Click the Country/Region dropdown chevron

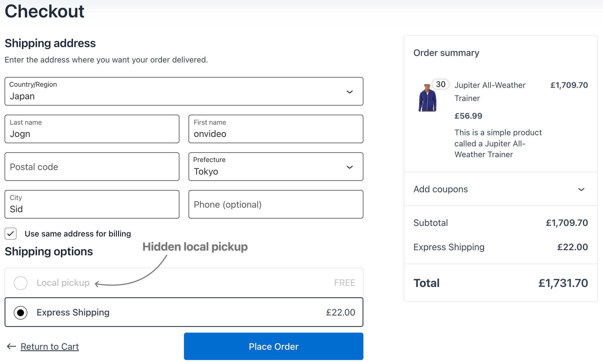[349, 92]
